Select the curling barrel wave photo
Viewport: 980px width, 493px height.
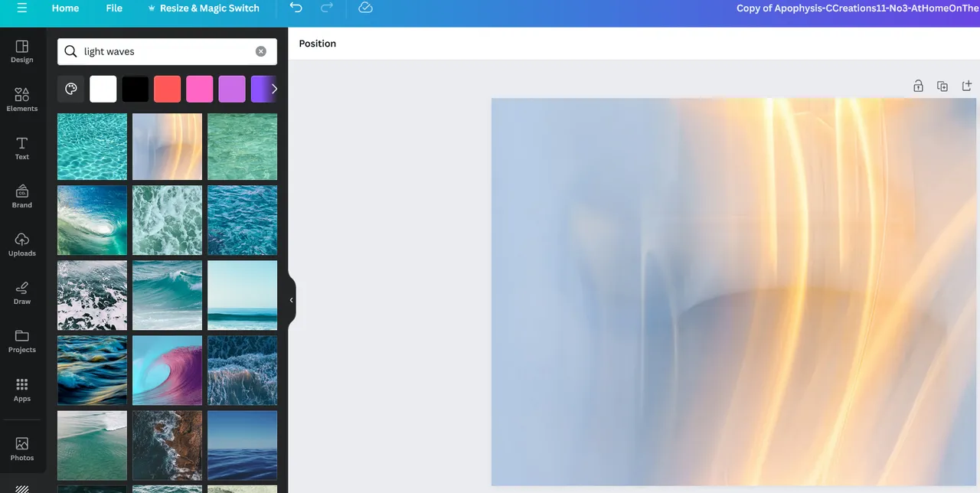click(93, 220)
